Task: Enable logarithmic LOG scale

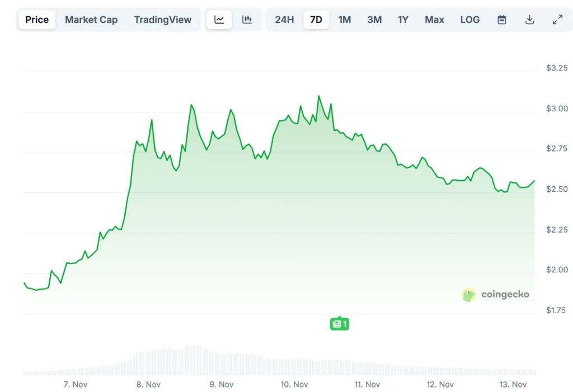Action: point(469,19)
